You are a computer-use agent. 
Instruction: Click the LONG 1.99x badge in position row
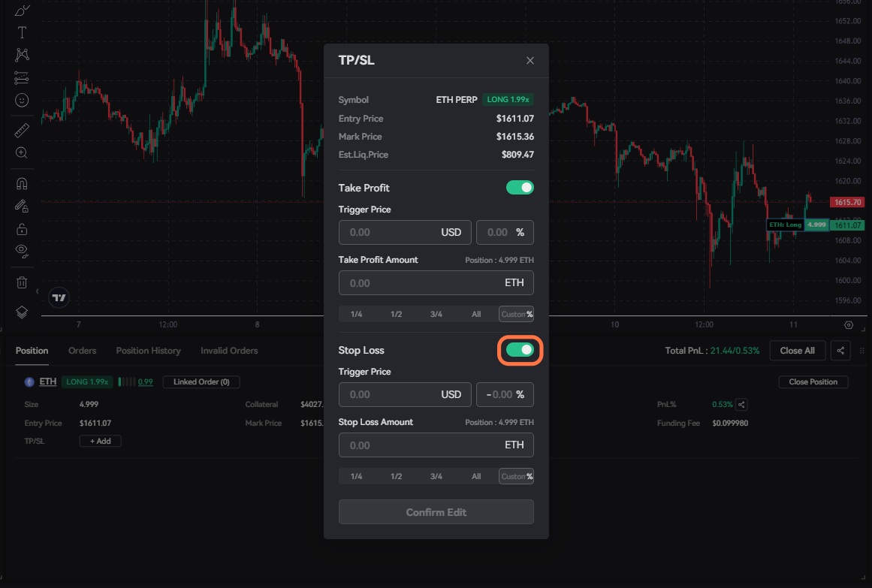[87, 381]
